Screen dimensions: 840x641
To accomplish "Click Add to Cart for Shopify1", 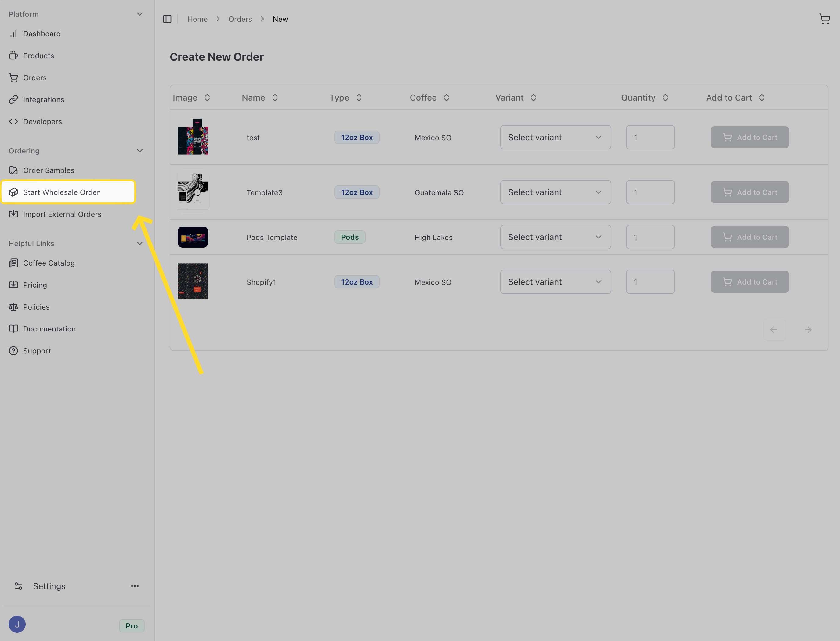I will [x=749, y=282].
